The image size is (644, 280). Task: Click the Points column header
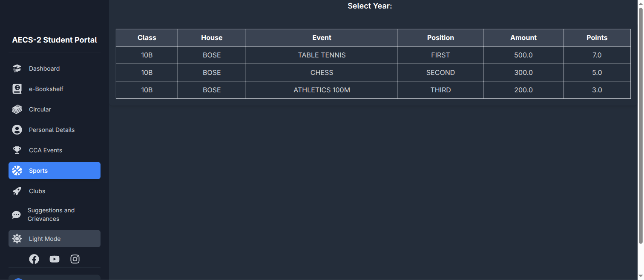click(597, 38)
